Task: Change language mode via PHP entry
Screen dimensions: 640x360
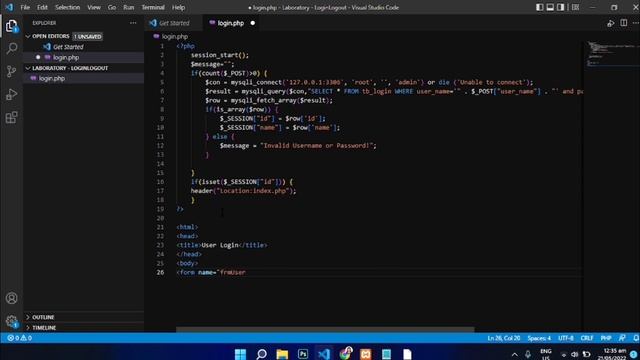Action: (606, 338)
